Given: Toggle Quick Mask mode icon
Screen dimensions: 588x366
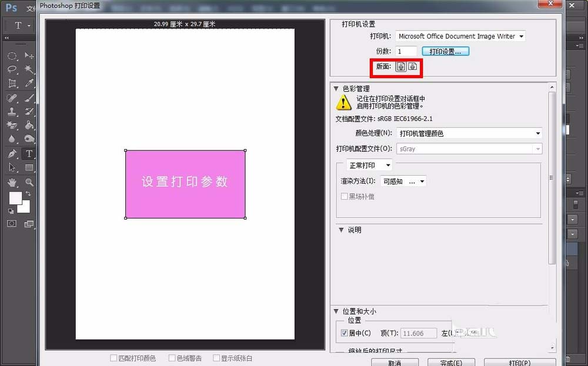Looking at the screenshot, I should [12, 223].
